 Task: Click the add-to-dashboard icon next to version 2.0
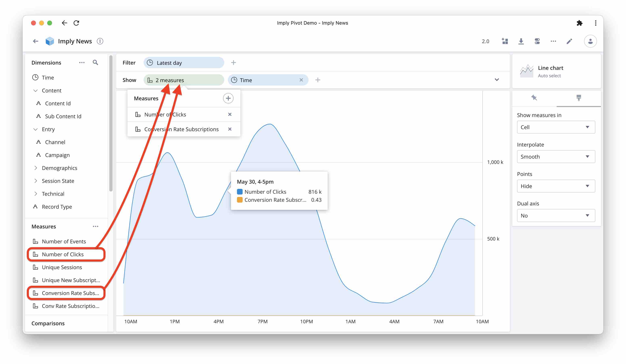point(505,41)
